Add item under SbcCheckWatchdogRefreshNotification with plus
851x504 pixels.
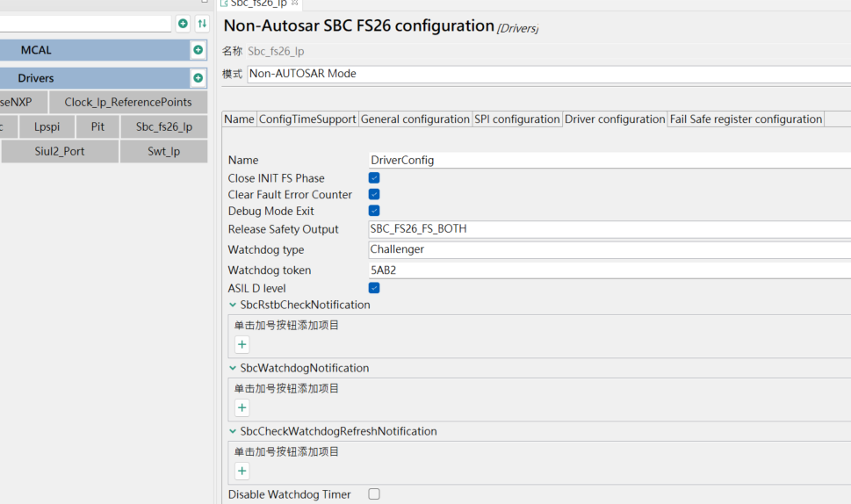click(x=242, y=471)
